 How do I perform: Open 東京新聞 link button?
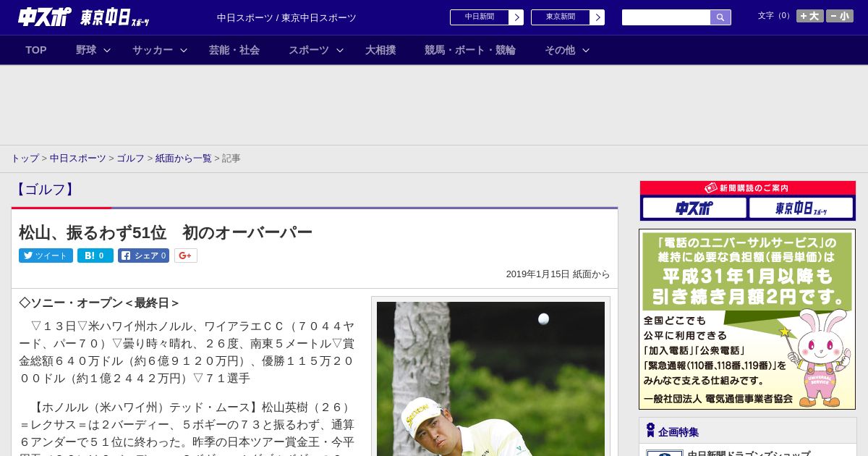point(561,17)
